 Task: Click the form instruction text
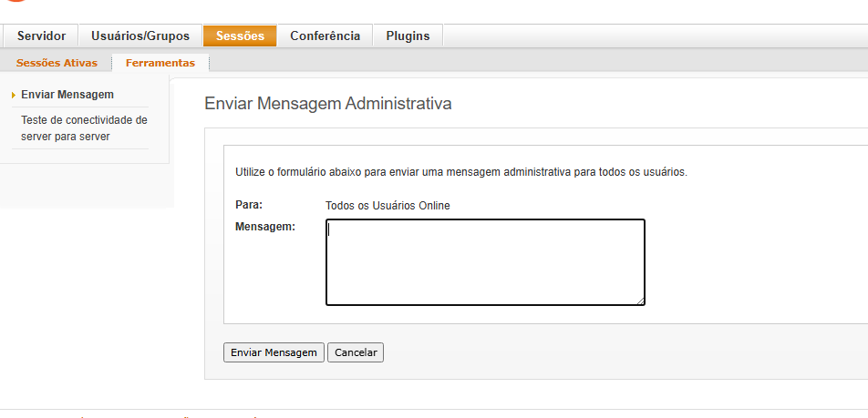pos(460,171)
